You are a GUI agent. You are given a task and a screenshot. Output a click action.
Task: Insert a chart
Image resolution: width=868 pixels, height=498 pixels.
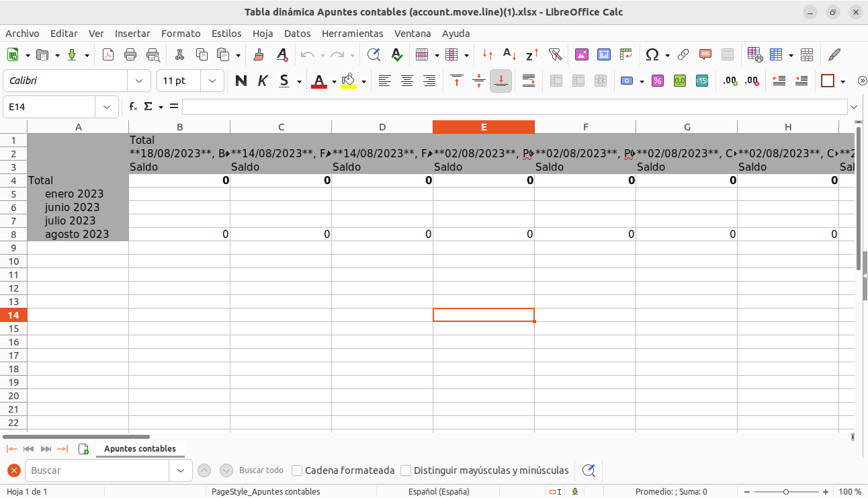click(x=604, y=55)
